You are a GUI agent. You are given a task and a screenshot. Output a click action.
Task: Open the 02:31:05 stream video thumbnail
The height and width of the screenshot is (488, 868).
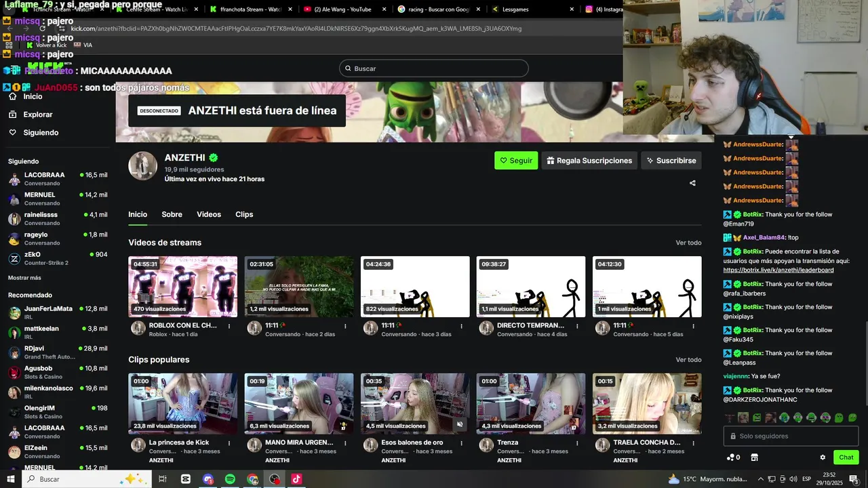click(299, 287)
